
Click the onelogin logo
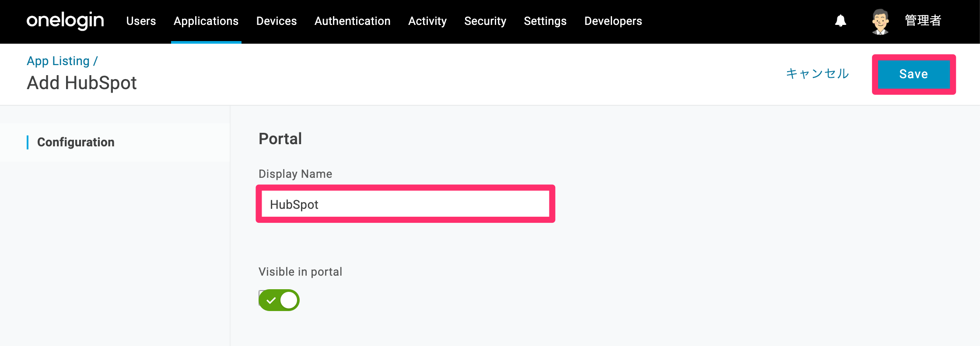[65, 21]
